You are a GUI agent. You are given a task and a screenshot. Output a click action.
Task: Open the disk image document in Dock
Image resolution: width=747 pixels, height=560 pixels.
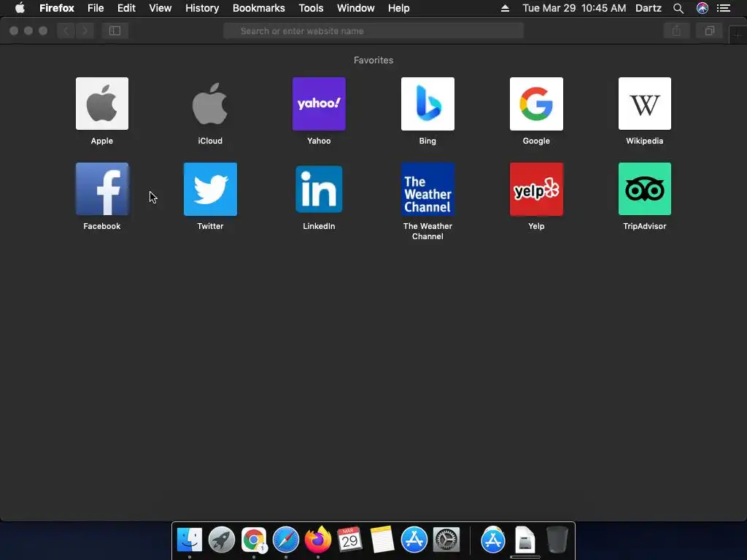click(525, 540)
